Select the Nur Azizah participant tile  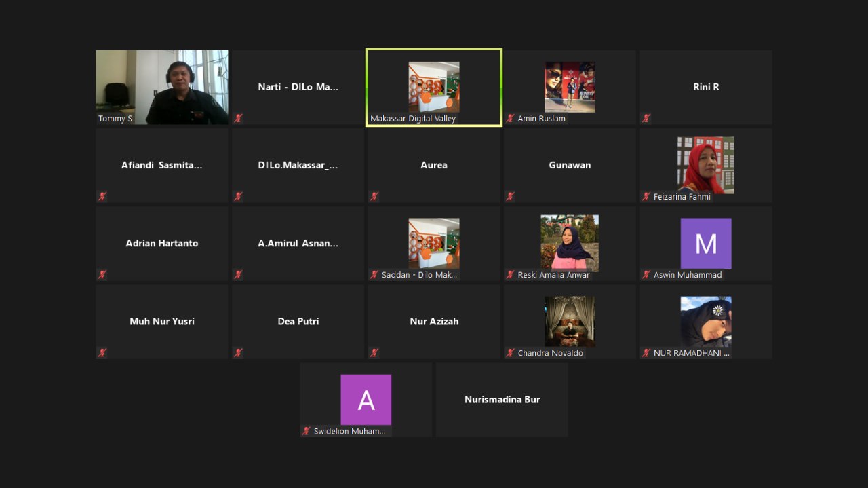click(x=434, y=321)
